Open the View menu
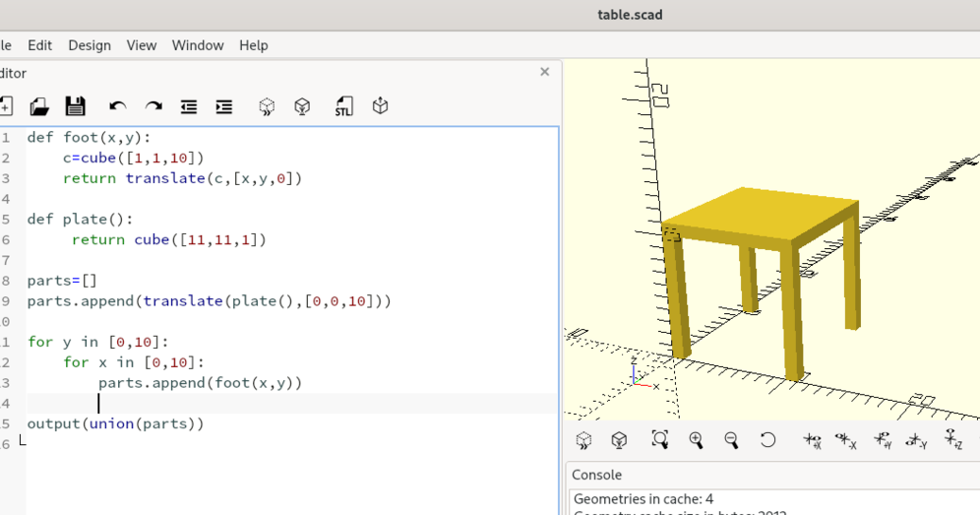Image resolution: width=980 pixels, height=515 pixels. point(142,45)
